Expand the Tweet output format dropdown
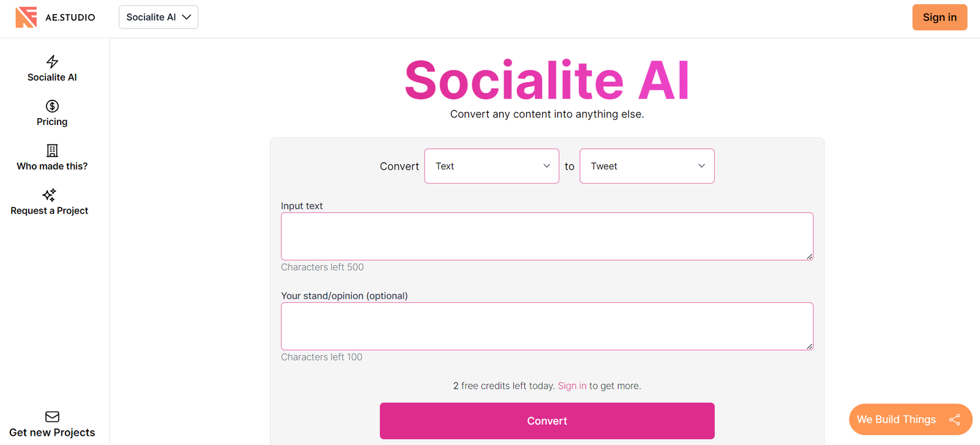This screenshot has height=445, width=980. coord(647,166)
